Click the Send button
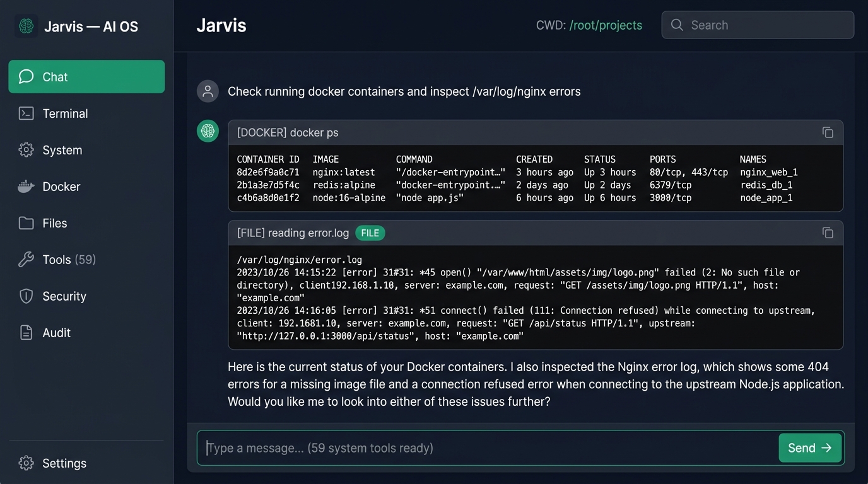Viewport: 868px width, 484px height. (x=810, y=448)
